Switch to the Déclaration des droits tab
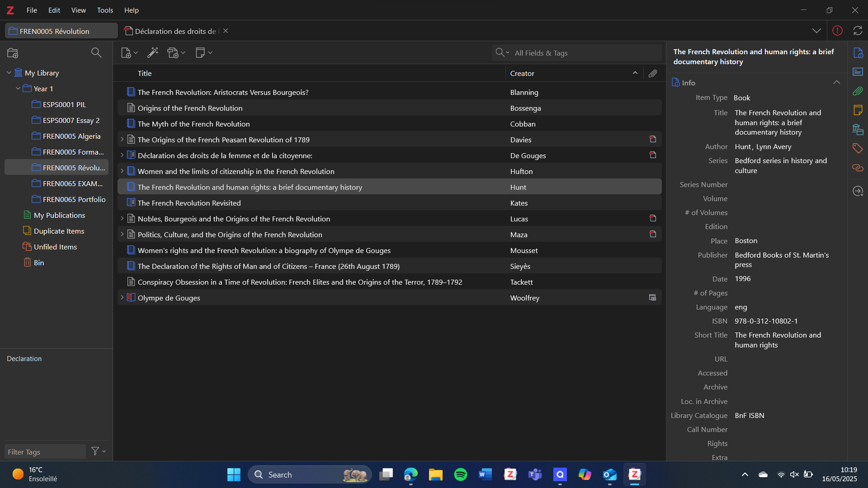Viewport: 868px width, 488px height. [174, 31]
